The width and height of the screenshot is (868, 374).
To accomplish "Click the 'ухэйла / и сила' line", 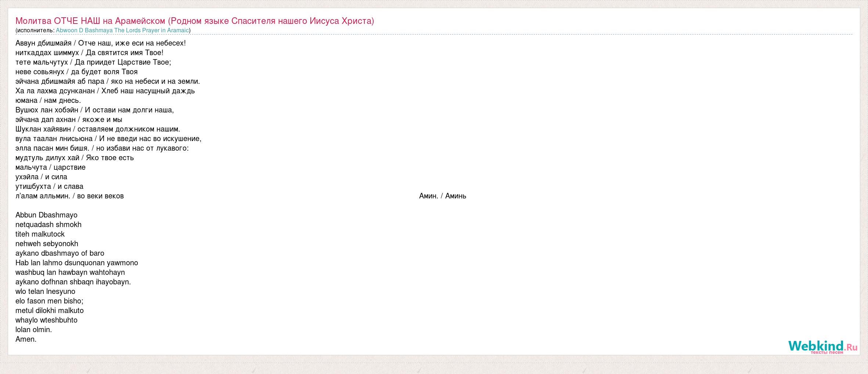I will click(x=41, y=177).
